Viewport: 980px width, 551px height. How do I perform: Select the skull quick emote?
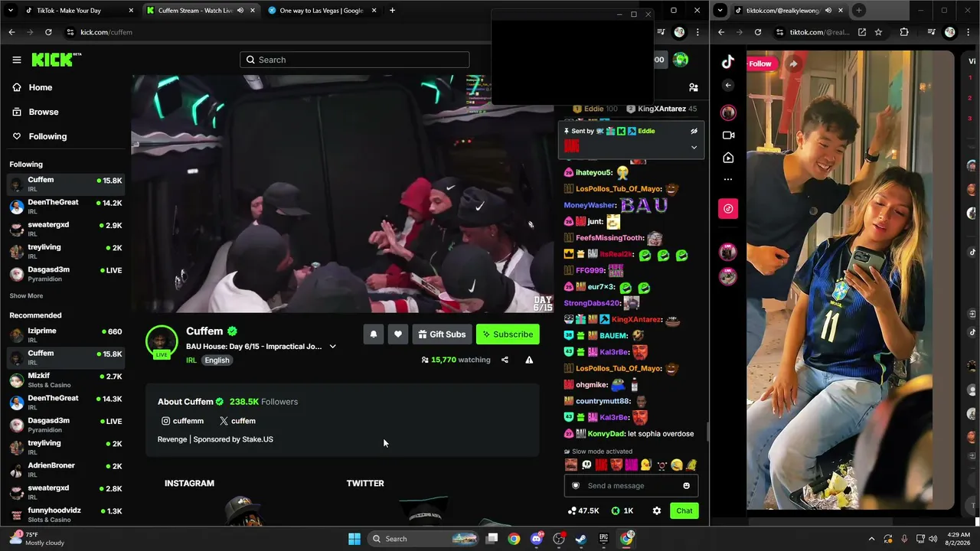586,465
